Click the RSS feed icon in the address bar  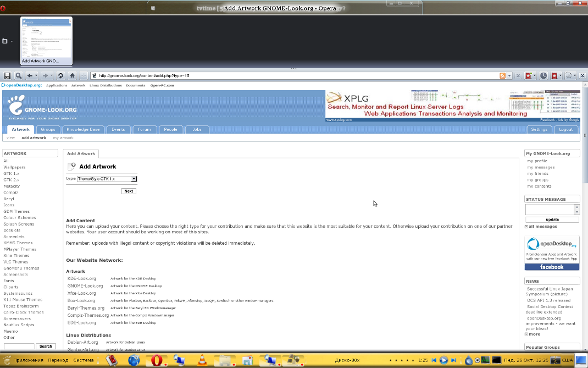502,75
